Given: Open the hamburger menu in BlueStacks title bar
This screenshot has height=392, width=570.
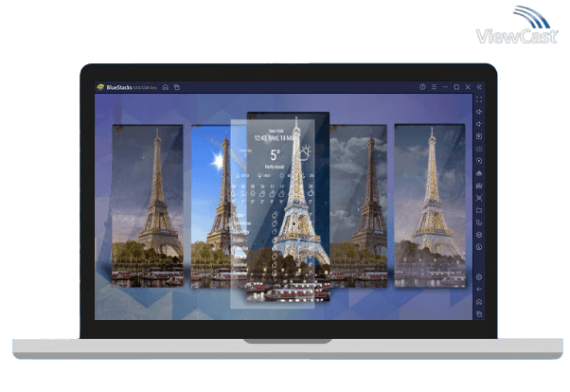Looking at the screenshot, I should pyautogui.click(x=434, y=87).
